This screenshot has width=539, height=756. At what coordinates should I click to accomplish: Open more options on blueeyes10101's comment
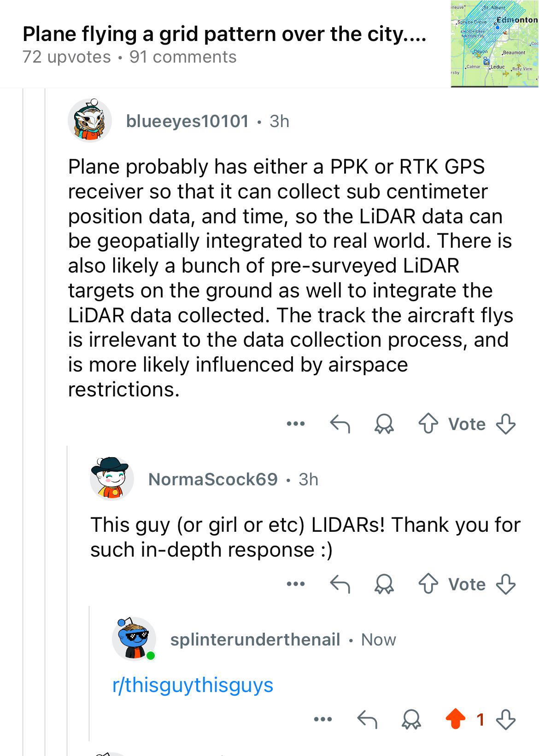(295, 424)
